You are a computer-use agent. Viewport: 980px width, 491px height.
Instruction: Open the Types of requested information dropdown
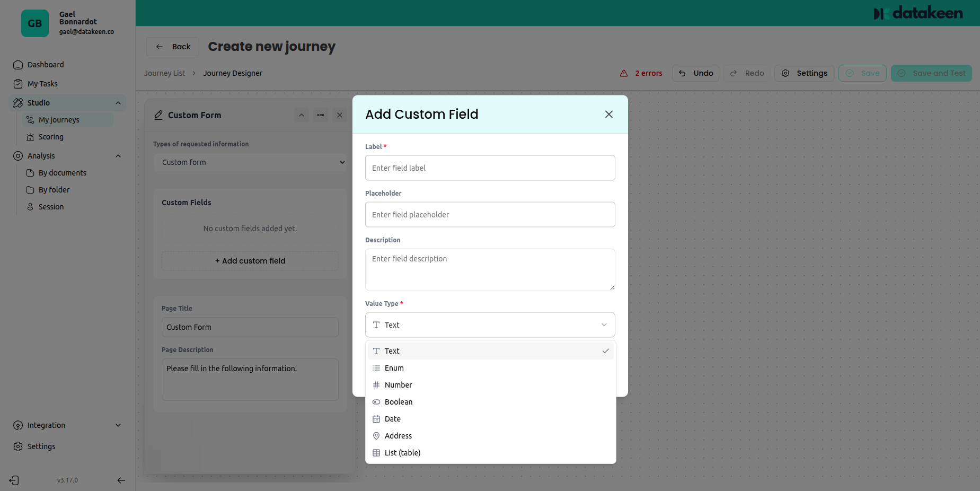pos(250,162)
